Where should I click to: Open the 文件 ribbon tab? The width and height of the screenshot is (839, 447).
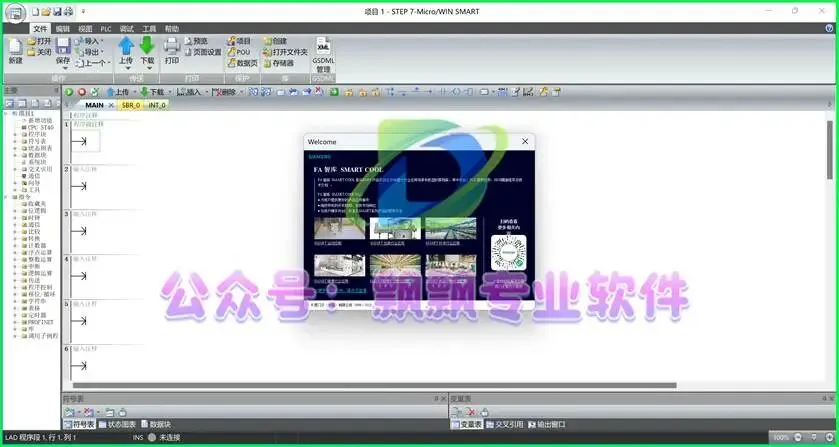pyautogui.click(x=40, y=29)
